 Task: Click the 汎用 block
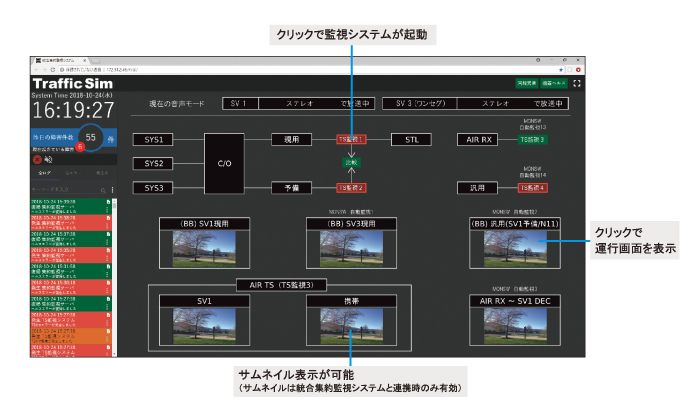point(478,188)
